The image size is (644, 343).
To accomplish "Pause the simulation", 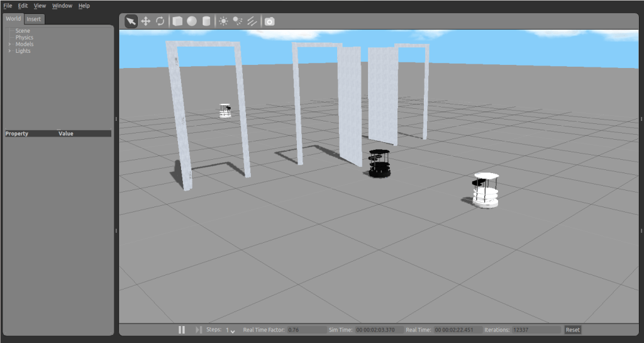I will [182, 330].
